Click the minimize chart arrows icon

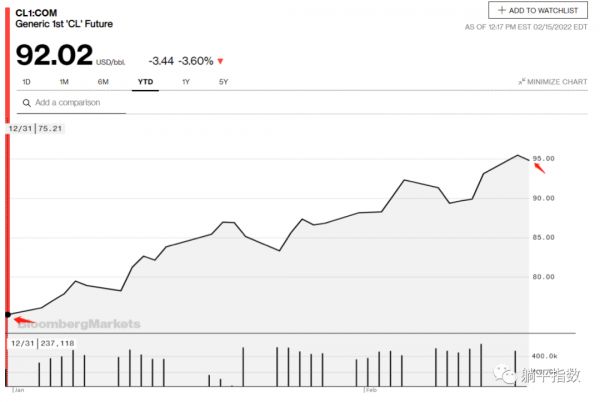pos(522,81)
